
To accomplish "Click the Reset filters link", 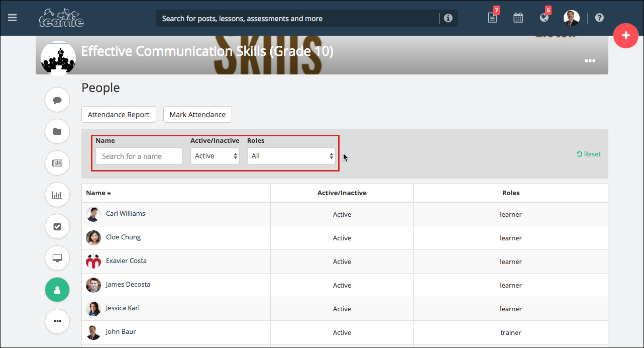I will pyautogui.click(x=589, y=154).
